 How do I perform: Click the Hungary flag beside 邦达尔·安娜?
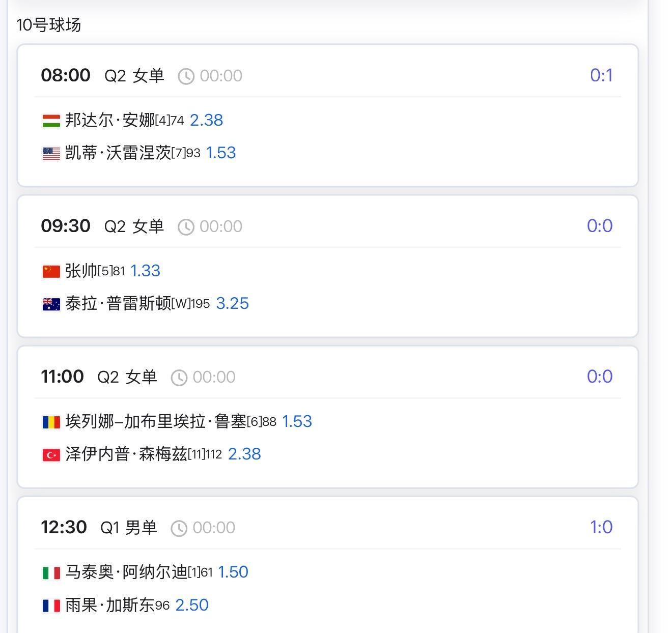(x=51, y=121)
